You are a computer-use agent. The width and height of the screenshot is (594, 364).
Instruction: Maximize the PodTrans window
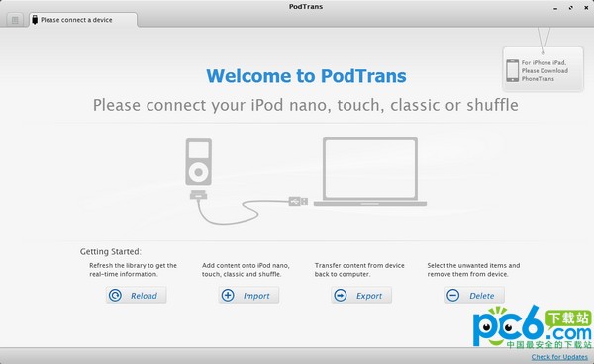pos(570,8)
